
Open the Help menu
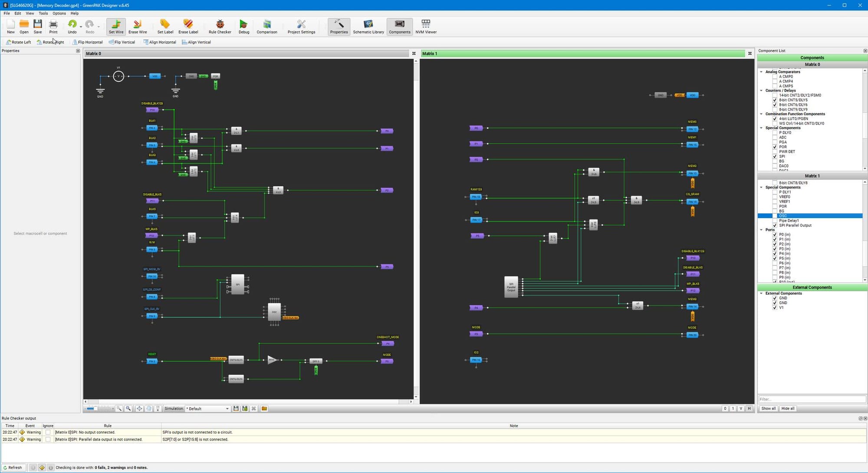click(75, 13)
